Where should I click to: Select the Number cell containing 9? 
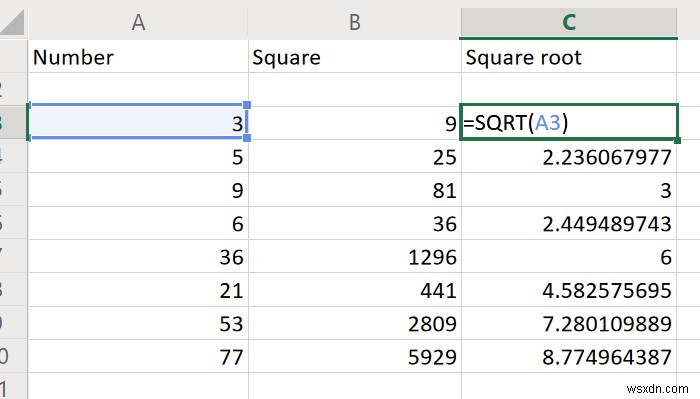pos(138,190)
